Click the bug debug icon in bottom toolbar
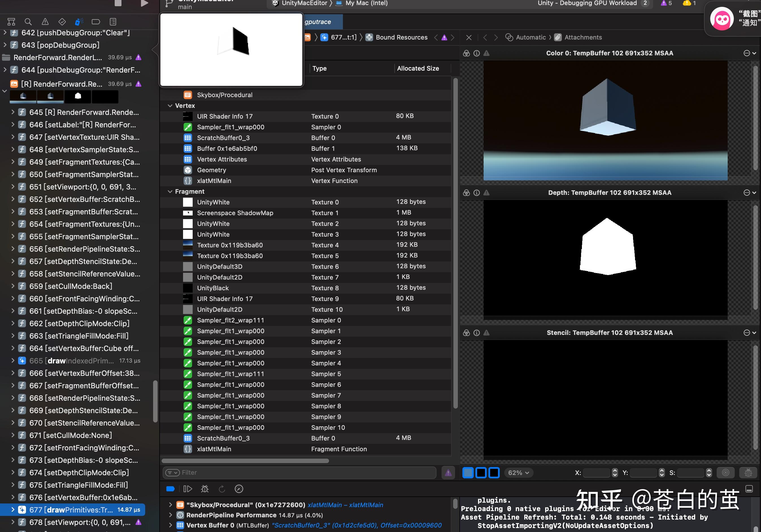Image resolution: width=761 pixels, height=532 pixels. tap(205, 489)
